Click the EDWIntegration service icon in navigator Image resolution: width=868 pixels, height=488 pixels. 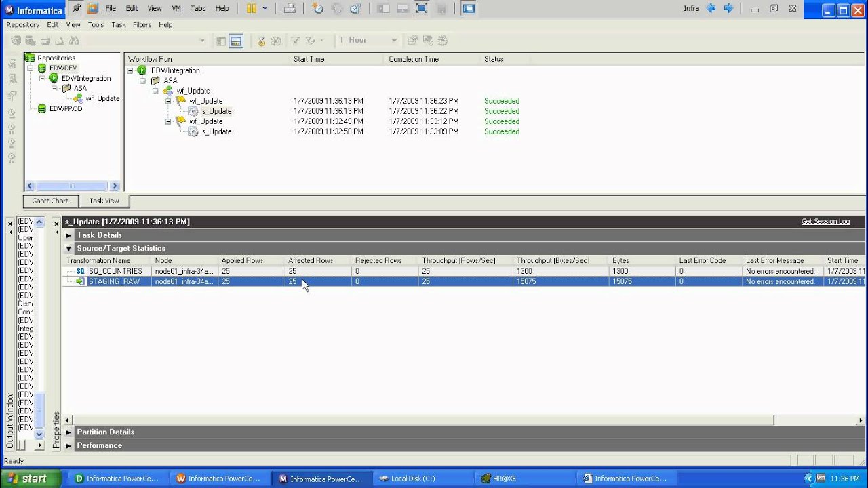point(54,79)
